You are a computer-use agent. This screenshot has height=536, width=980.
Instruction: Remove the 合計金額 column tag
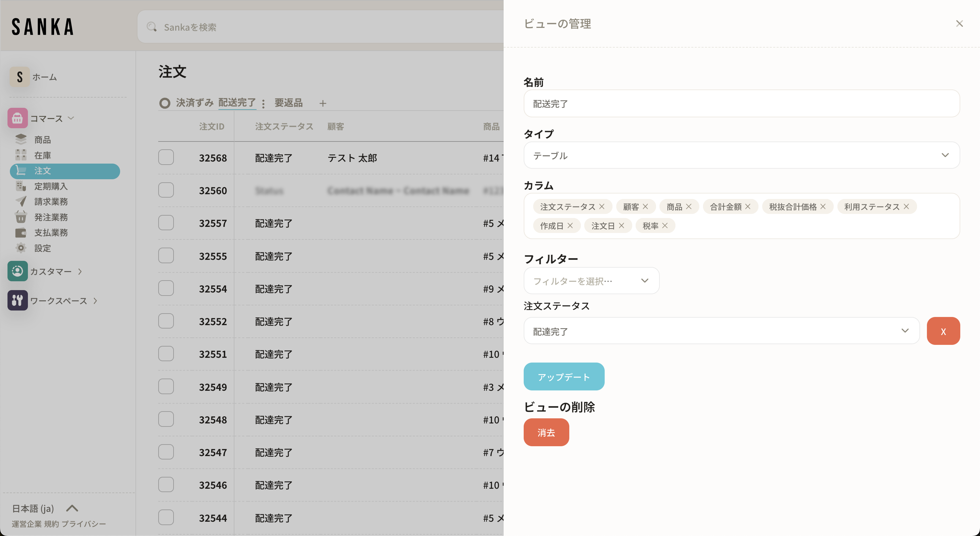tap(748, 206)
